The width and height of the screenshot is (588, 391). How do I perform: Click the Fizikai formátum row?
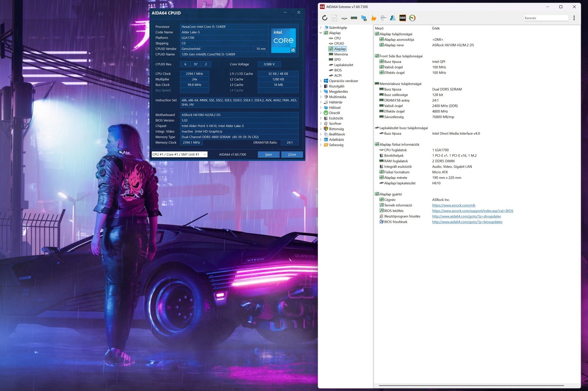click(477, 172)
